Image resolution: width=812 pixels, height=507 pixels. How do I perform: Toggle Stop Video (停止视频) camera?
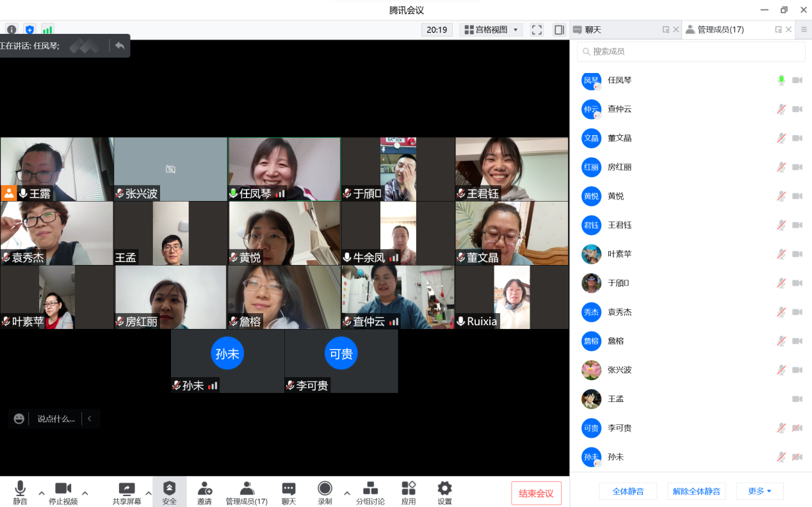click(63, 489)
